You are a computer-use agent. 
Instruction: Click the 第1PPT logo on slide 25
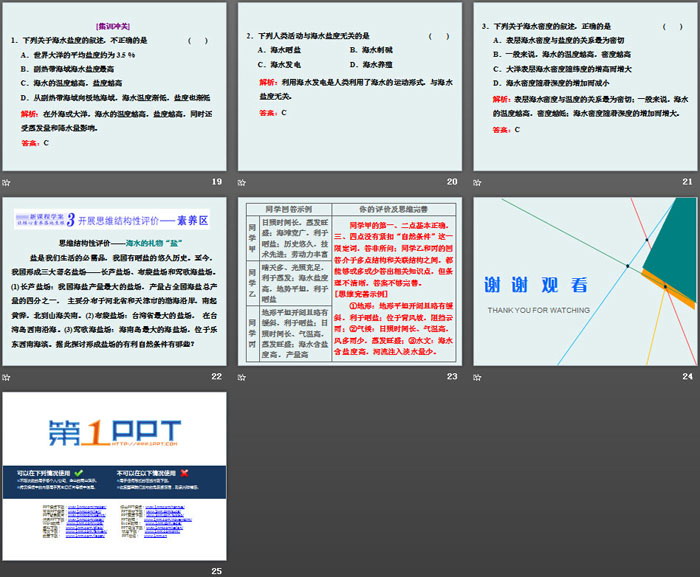[x=115, y=431]
